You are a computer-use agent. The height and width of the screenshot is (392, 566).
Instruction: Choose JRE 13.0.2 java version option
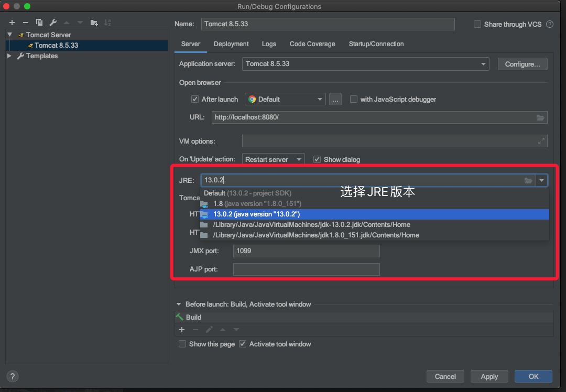(374, 214)
